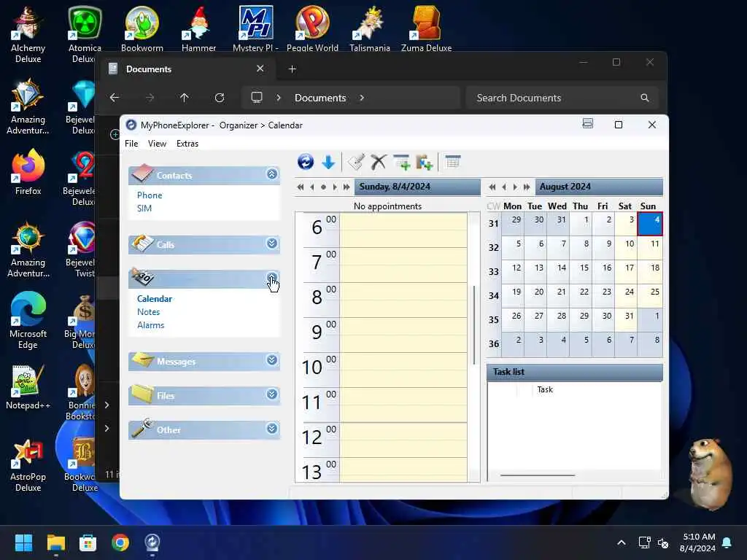Go back in the Documents window
747x560 pixels.
115,98
